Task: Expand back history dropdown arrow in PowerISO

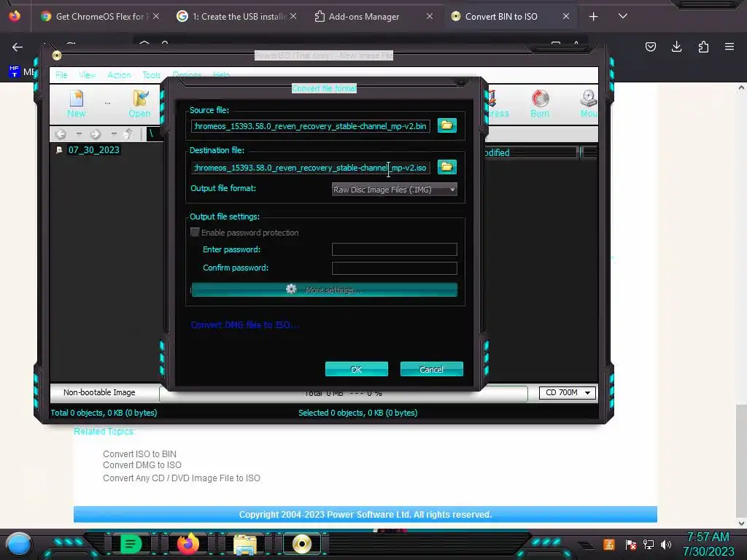Action: [79, 134]
